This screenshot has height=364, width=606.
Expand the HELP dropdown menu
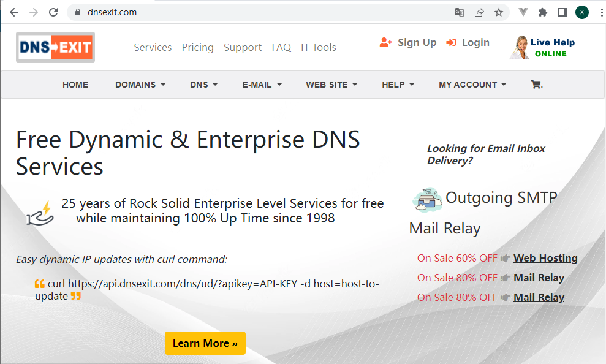[398, 85]
